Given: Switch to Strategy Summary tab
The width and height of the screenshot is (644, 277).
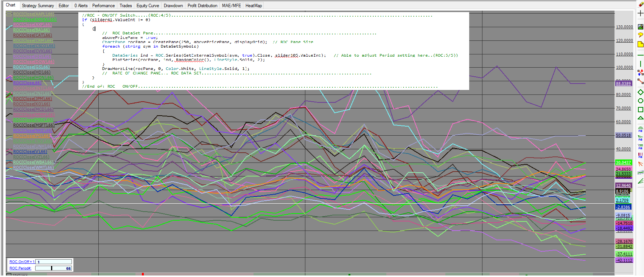Looking at the screenshot, I should (38, 6).
